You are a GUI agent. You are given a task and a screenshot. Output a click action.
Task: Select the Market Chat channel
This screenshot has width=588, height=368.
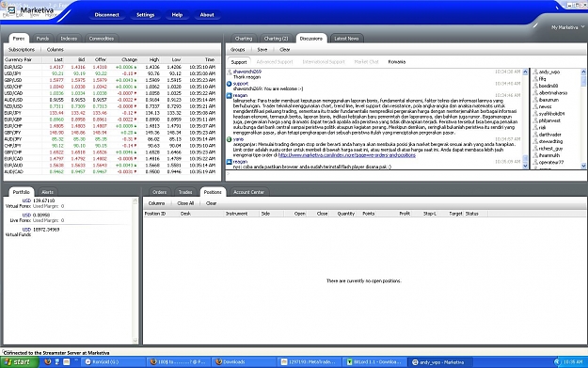click(x=366, y=62)
